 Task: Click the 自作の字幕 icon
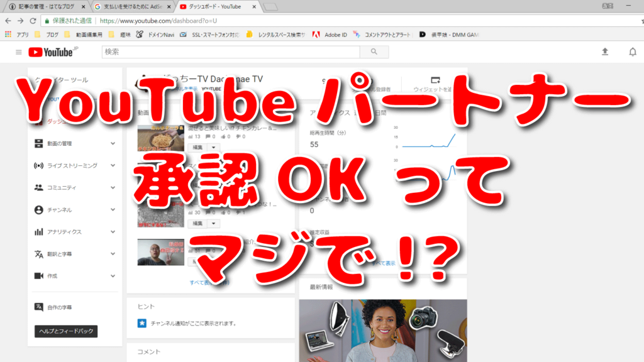click(38, 307)
